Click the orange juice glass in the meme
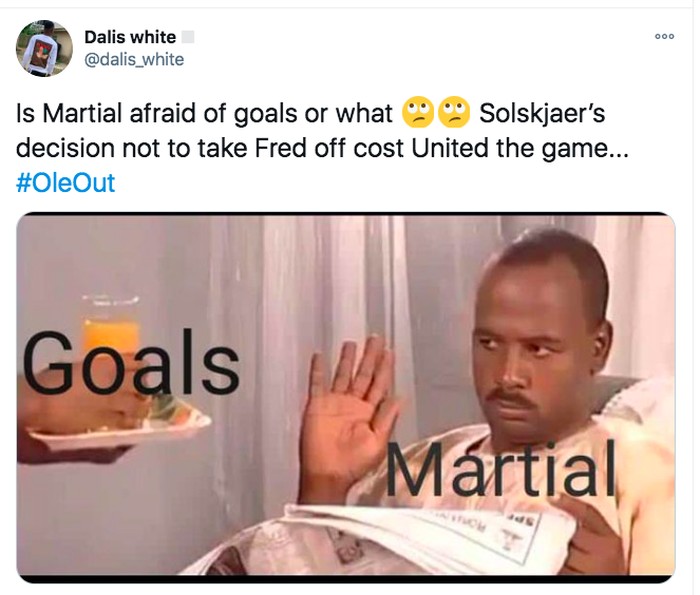Image resolution: width=700 pixels, height=595 pixels. click(110, 322)
